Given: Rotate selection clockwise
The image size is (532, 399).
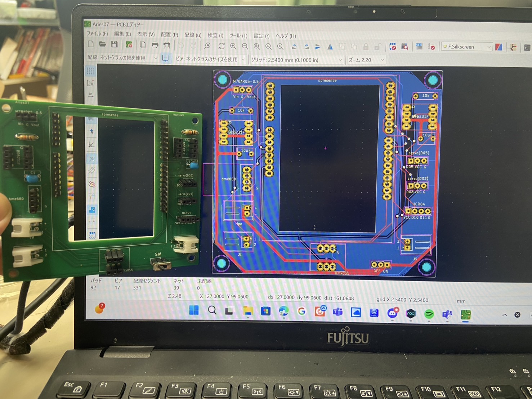Looking at the screenshot, I should click(306, 47).
